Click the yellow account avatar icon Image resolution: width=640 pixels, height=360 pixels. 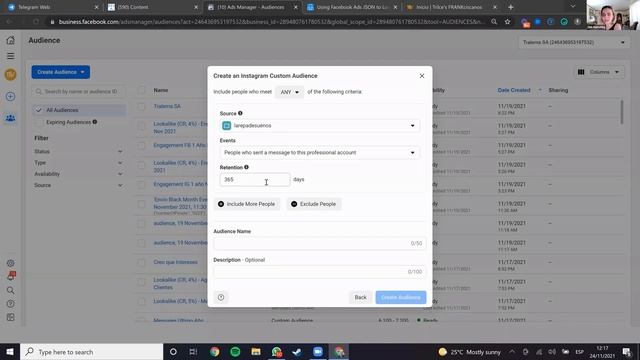point(11,74)
